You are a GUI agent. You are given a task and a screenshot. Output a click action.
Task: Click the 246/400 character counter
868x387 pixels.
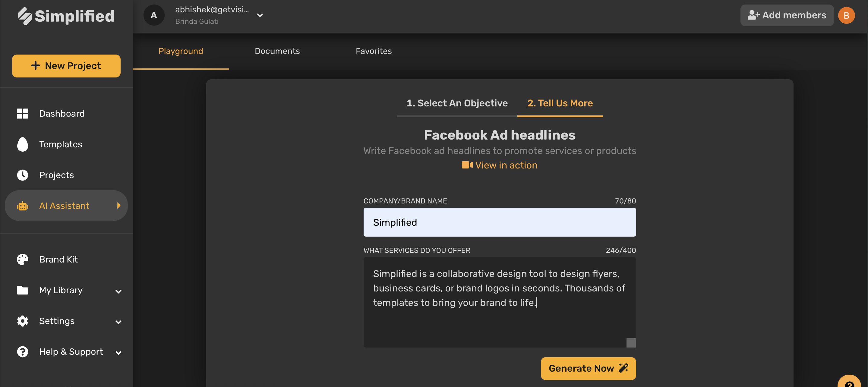point(621,250)
